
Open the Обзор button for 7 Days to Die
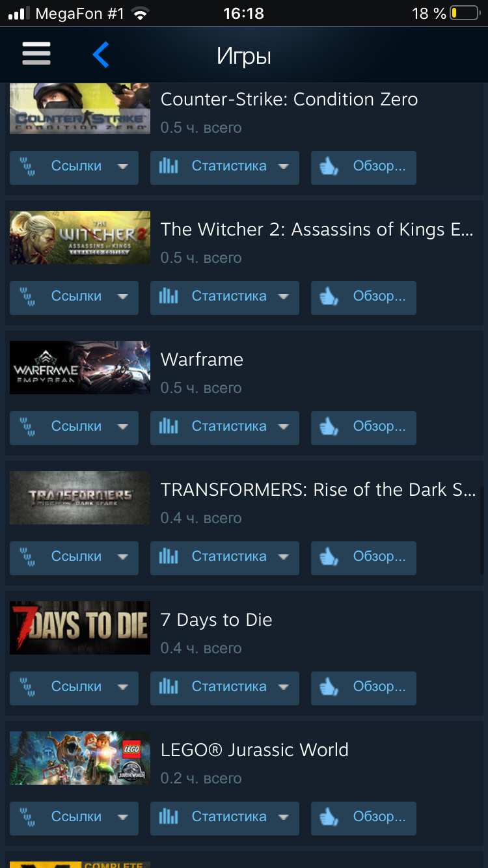[x=364, y=688]
